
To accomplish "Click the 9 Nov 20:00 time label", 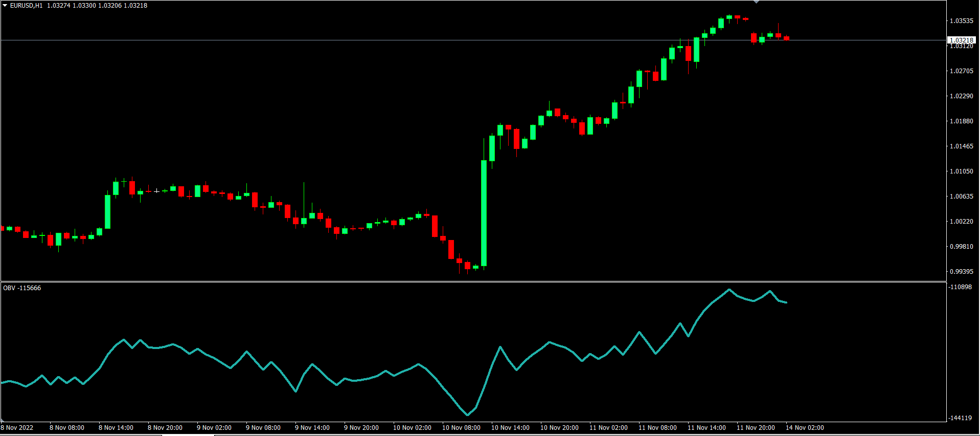I will pyautogui.click(x=361, y=428).
